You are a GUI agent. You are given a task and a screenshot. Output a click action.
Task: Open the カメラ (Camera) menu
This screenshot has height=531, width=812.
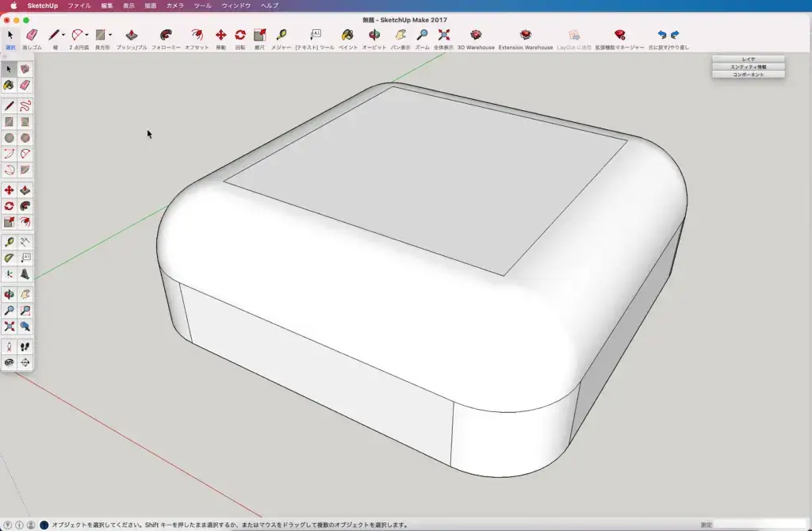tap(175, 6)
